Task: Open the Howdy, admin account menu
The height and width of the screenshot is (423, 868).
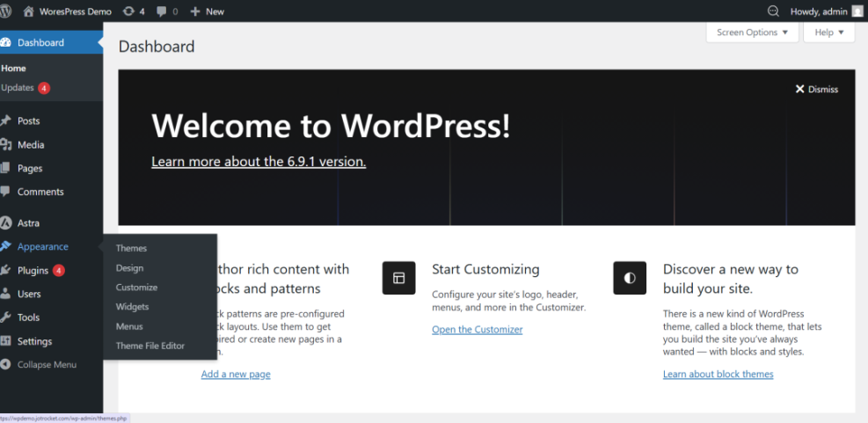Action: pyautogui.click(x=827, y=11)
